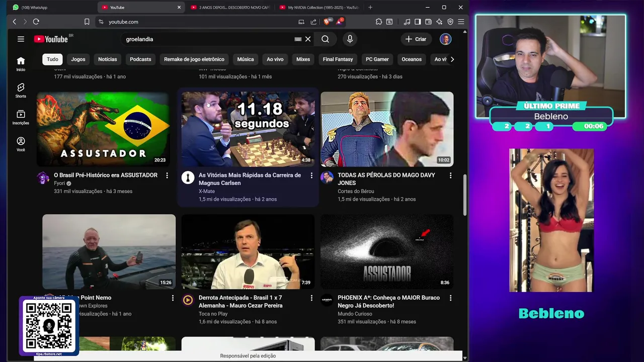
Task: Select Remake de jogo eletrônico chip
Action: coord(194,59)
